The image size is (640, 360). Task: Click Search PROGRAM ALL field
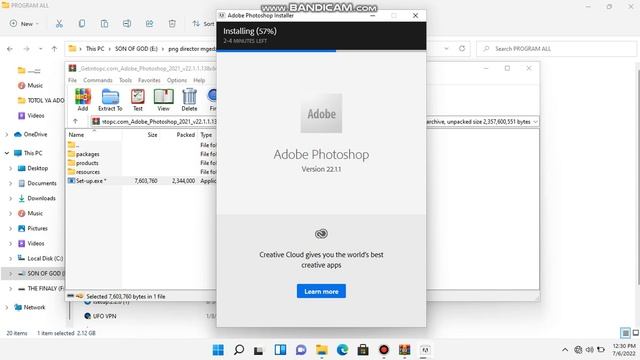point(556,49)
